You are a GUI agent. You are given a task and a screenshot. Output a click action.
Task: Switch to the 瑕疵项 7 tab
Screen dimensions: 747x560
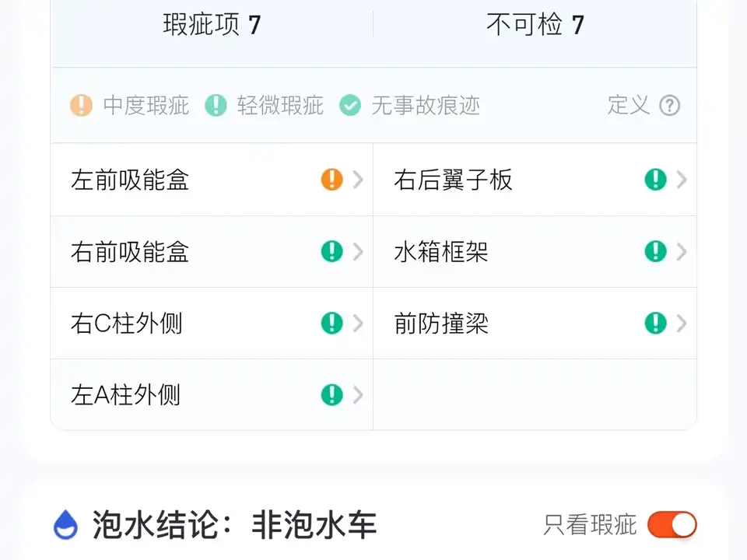coord(212,25)
